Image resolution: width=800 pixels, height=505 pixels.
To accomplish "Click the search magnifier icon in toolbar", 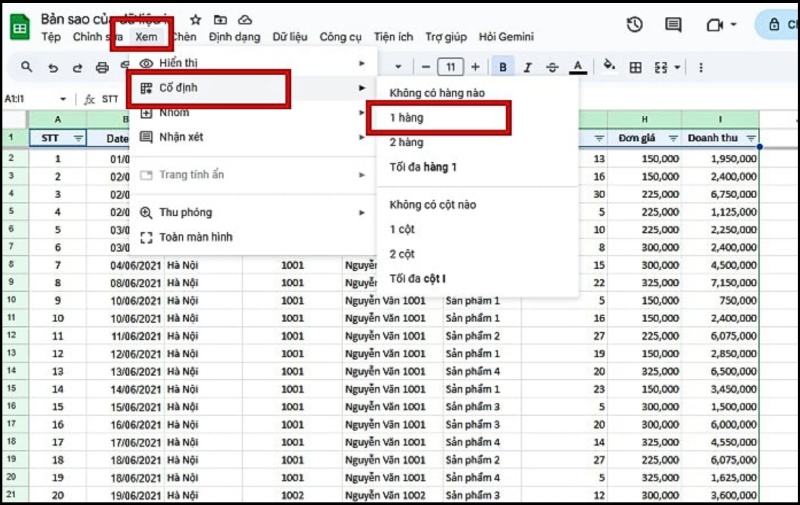I will pyautogui.click(x=27, y=67).
